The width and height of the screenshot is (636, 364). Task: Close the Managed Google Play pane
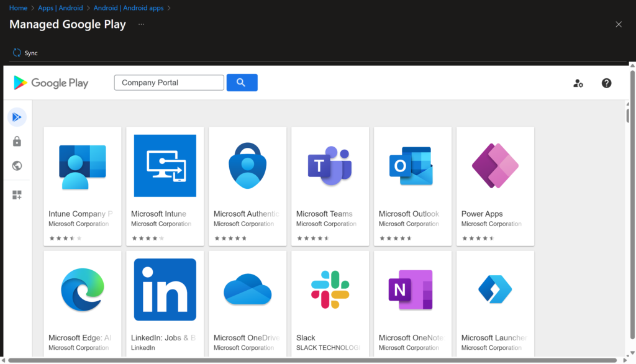pos(619,24)
